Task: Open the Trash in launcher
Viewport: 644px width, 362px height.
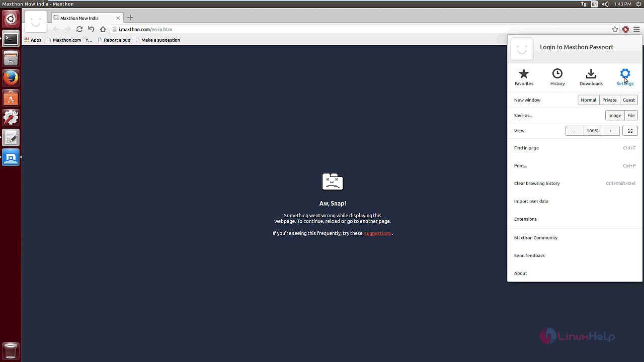Action: [x=11, y=350]
